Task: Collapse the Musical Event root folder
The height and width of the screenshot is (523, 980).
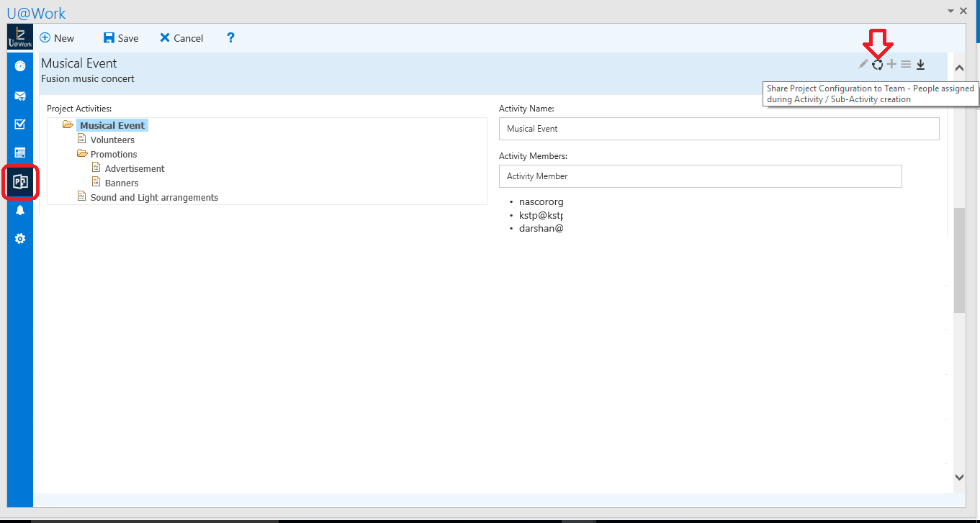Action: click(68, 125)
